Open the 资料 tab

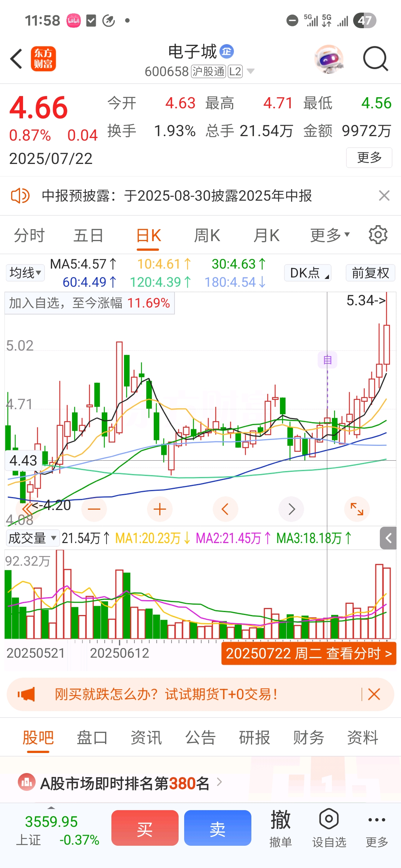tap(362, 738)
